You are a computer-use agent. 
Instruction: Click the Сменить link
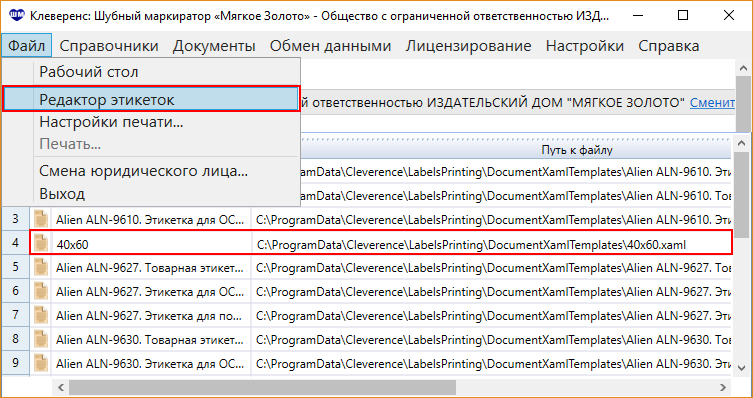click(x=712, y=102)
